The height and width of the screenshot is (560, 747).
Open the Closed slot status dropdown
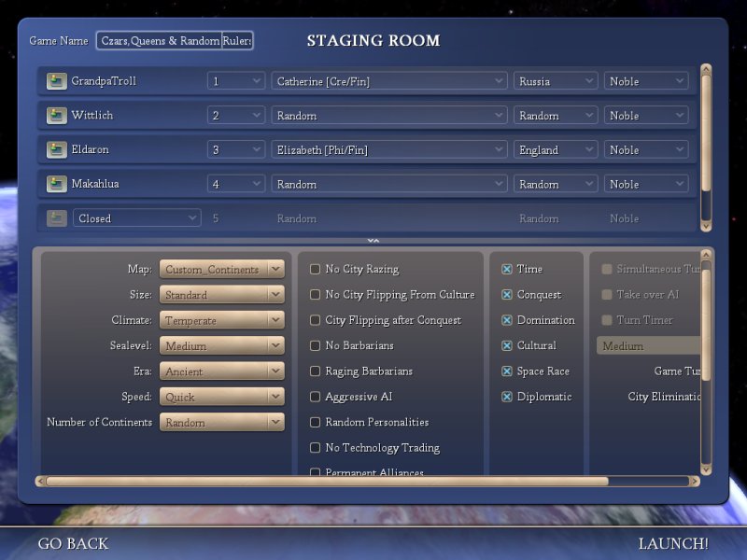[137, 218]
